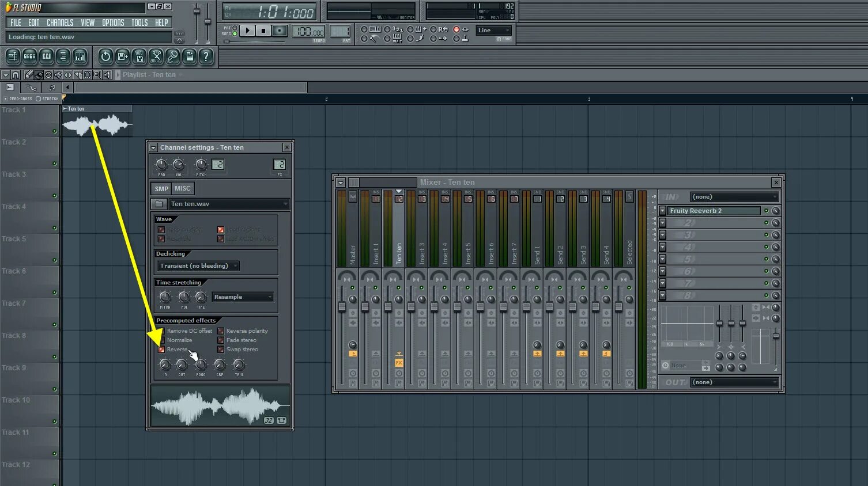Click the Ten ten audio clip on Track 1
868x486 pixels.
click(97, 121)
